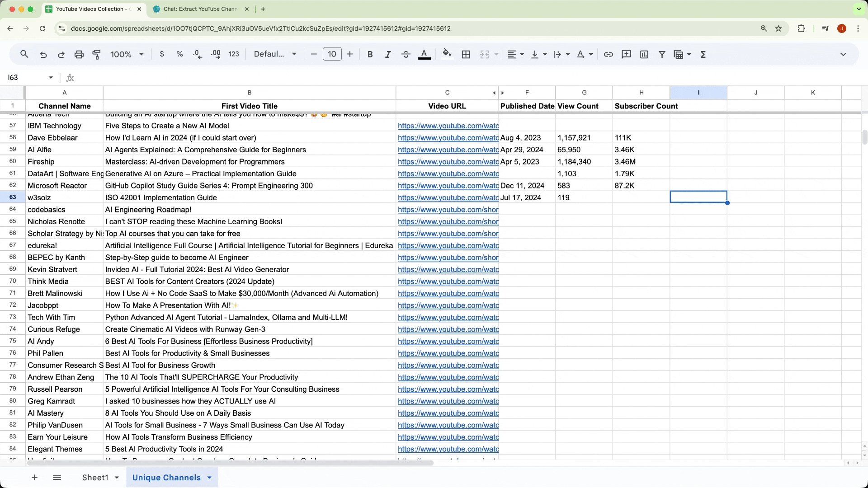Redo the last action
Screen dimensions: 868x488
pos(61,54)
